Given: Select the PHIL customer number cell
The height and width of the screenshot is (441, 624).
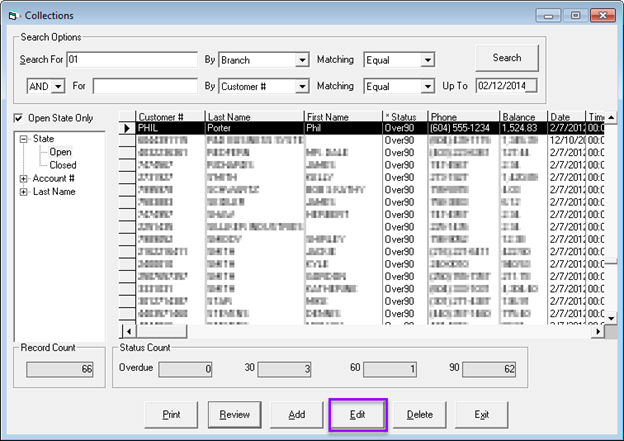Looking at the screenshot, I should pos(170,128).
